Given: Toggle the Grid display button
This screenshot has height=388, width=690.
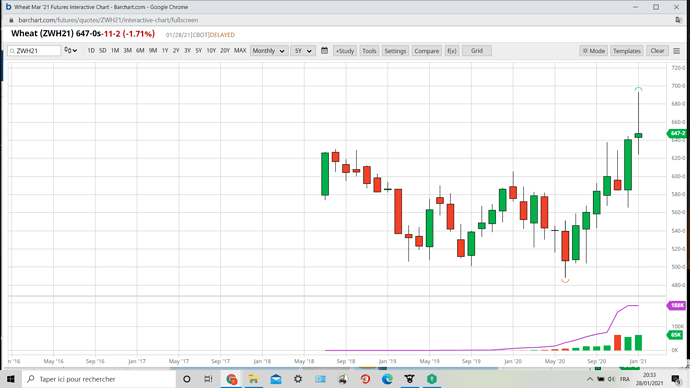Looking at the screenshot, I should tap(477, 51).
